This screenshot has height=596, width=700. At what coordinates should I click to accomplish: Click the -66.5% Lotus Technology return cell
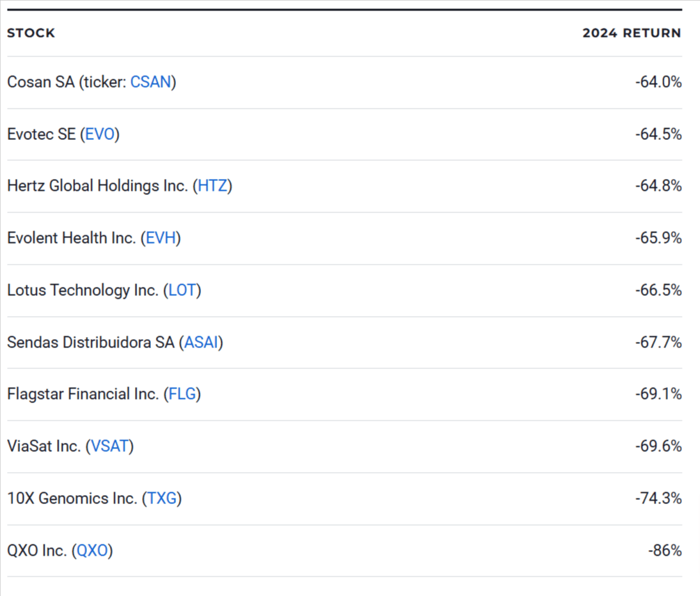658,290
